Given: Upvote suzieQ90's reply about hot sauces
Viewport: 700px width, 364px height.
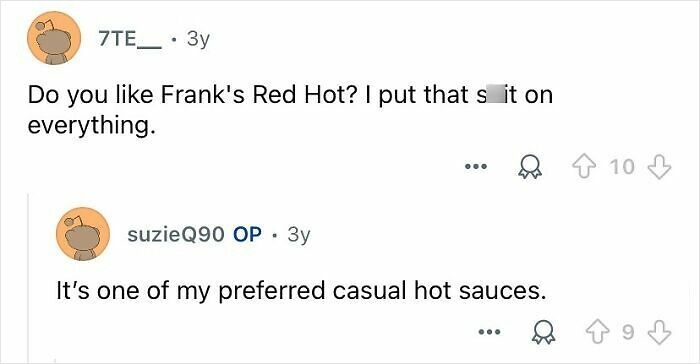Looking at the screenshot, I should [599, 333].
